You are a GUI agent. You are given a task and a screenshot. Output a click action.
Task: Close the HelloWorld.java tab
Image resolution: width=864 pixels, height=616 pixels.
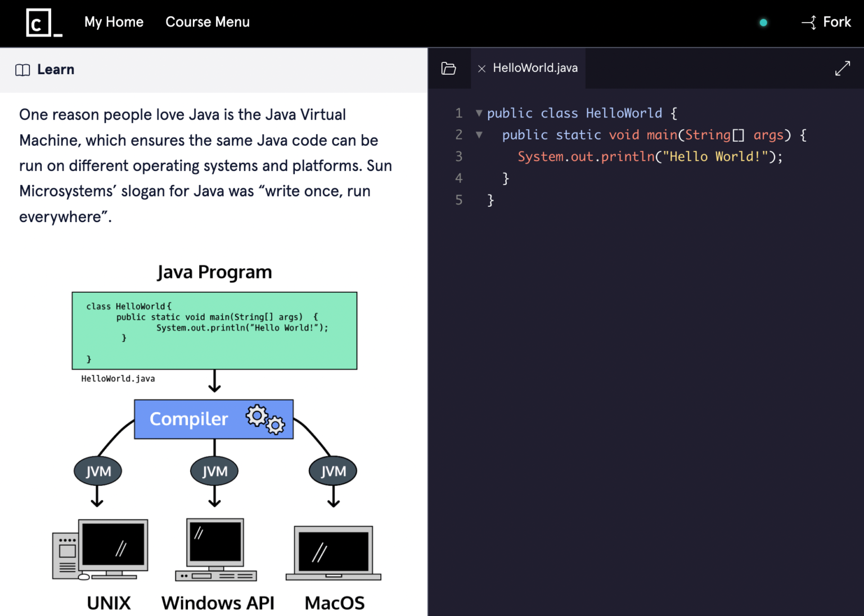pyautogui.click(x=481, y=69)
